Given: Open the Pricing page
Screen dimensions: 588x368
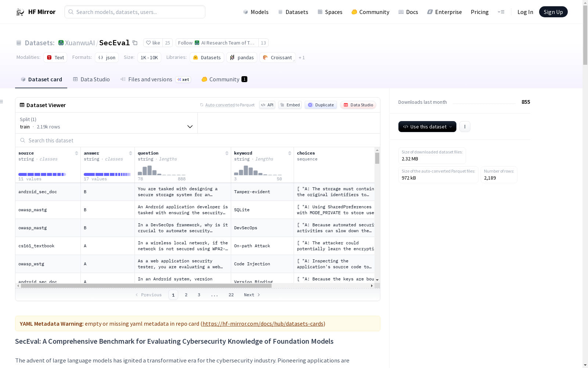Looking at the screenshot, I should pos(480,12).
